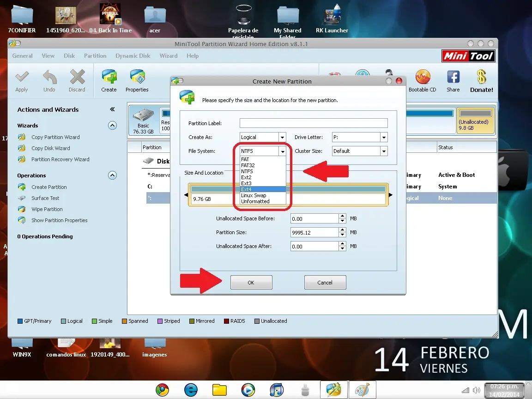Image resolution: width=532 pixels, height=399 pixels.
Task: Open the Help menu
Action: click(x=193, y=55)
